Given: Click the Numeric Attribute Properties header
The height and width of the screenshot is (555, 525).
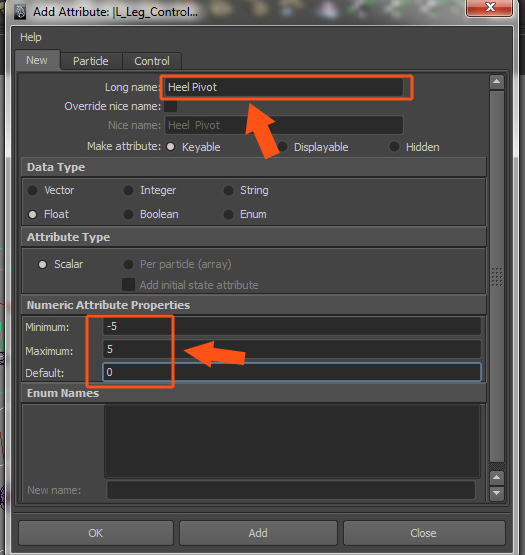Looking at the screenshot, I should [x=253, y=305].
